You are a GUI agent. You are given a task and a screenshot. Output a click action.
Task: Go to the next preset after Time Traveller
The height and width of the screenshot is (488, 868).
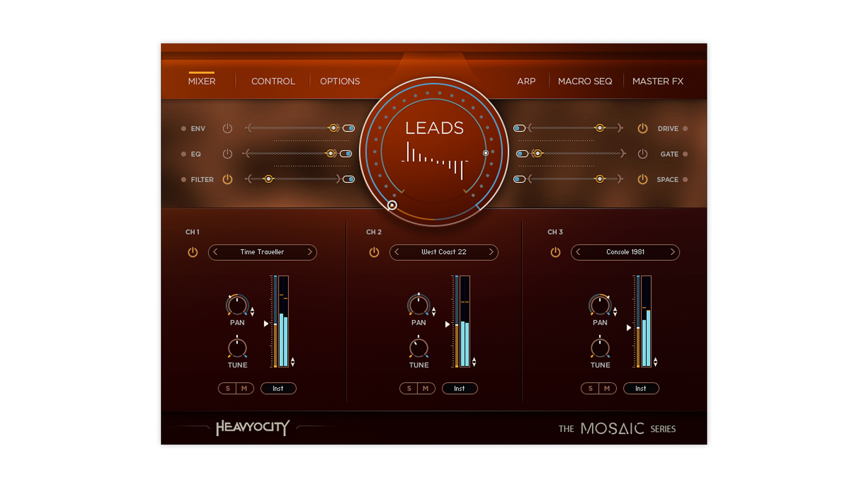[310, 252]
